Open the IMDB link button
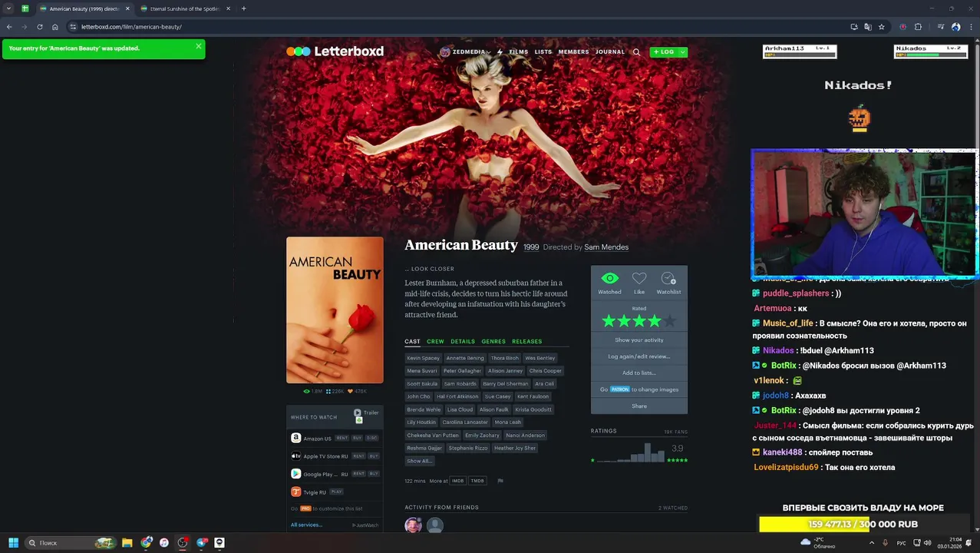The height and width of the screenshot is (553, 980). point(458,481)
